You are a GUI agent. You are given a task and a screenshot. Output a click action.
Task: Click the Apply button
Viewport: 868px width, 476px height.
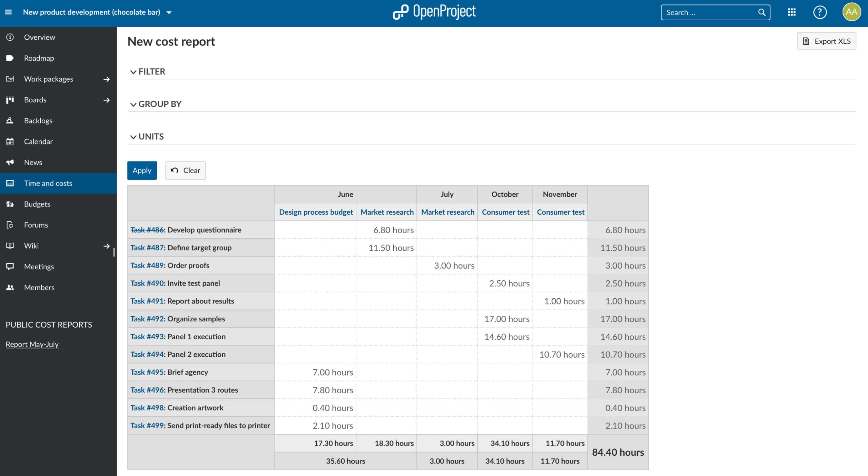point(142,171)
